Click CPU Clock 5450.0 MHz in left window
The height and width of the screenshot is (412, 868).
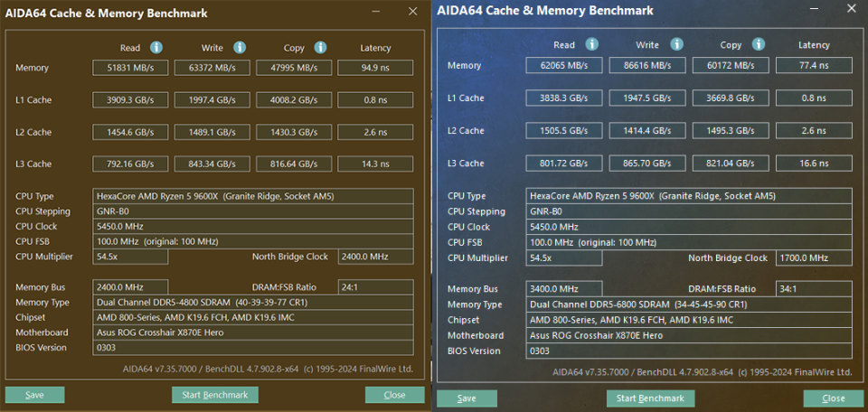coord(253,226)
